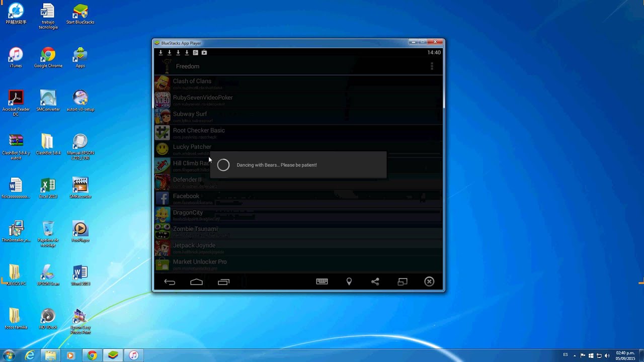Screen dimensions: 644x362
Task: Show hidden system tray icons arrow
Action: click(575, 355)
